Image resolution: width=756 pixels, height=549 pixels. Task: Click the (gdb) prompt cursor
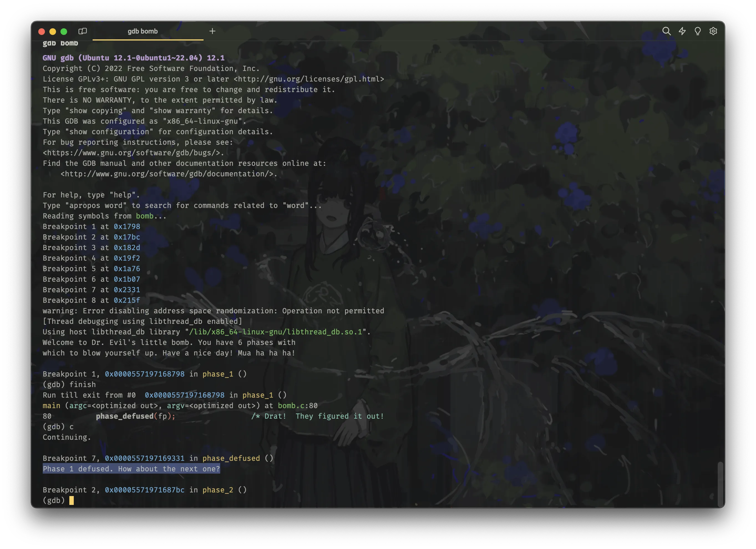click(x=71, y=500)
